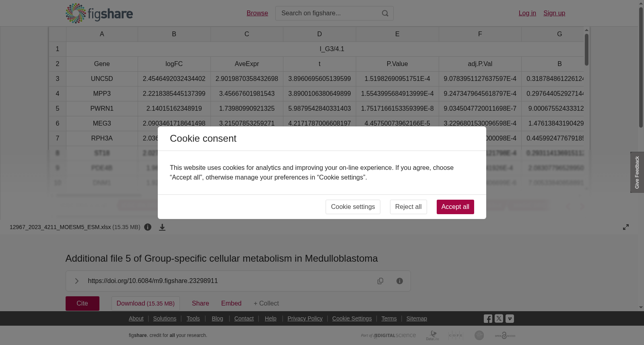Open DOI info icon
Screen dimensions: 644x345
tap(400, 281)
